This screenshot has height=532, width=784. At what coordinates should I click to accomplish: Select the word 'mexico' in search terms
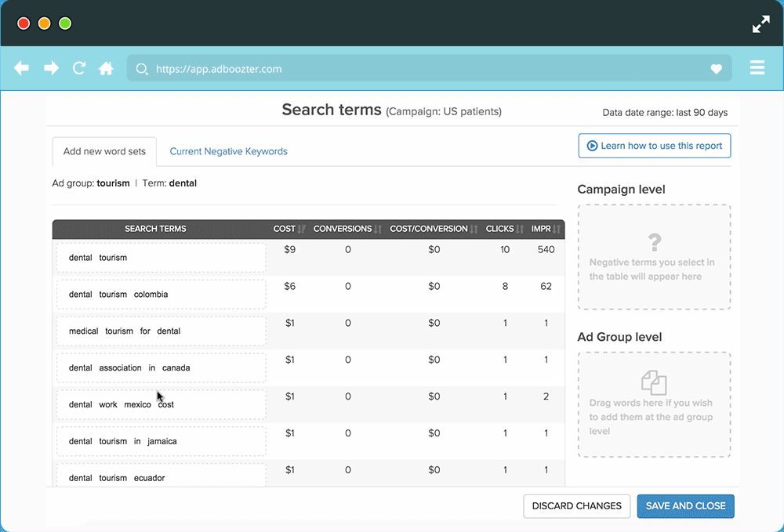[137, 404]
